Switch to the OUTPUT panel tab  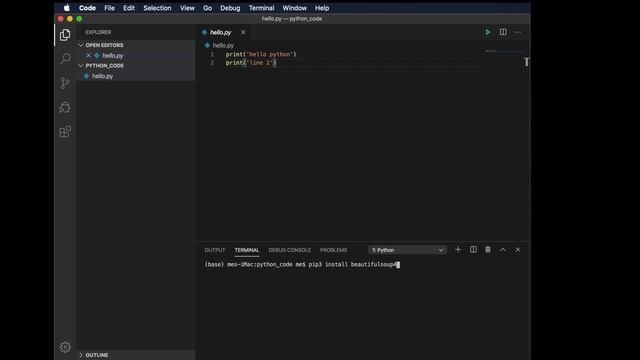coord(215,250)
